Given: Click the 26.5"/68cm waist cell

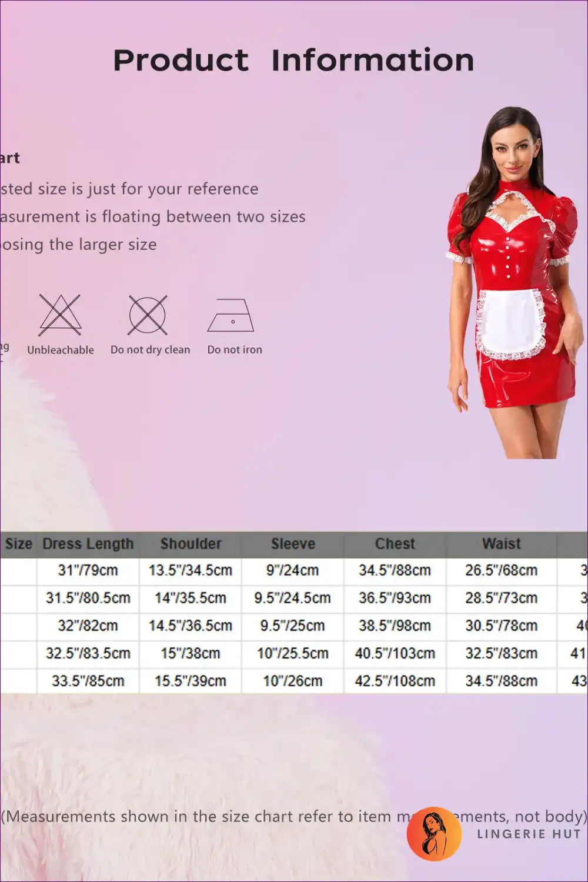Looking at the screenshot, I should [501, 570].
